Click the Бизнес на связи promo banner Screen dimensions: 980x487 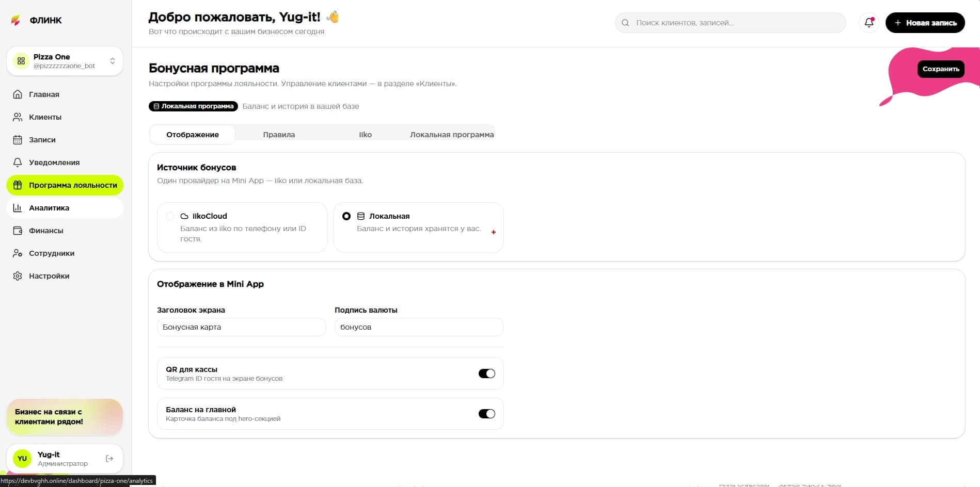[65, 417]
